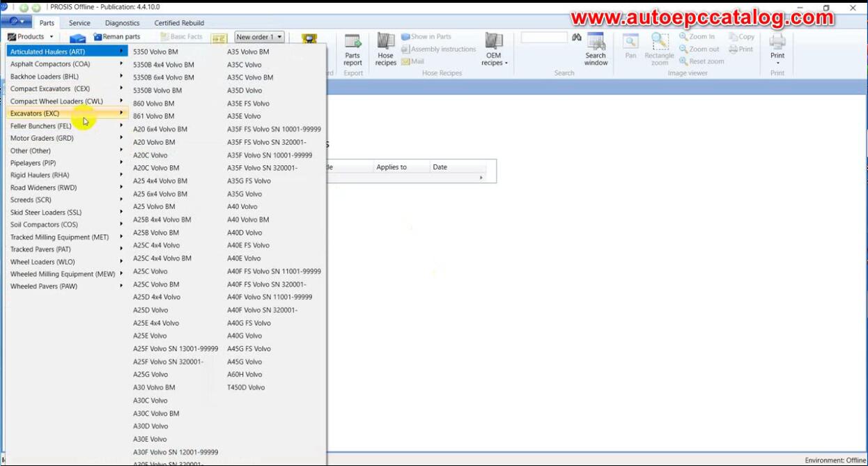This screenshot has height=466, width=868.
Task: Open Tracked Pavers (PAT) entry
Action: click(x=67, y=249)
